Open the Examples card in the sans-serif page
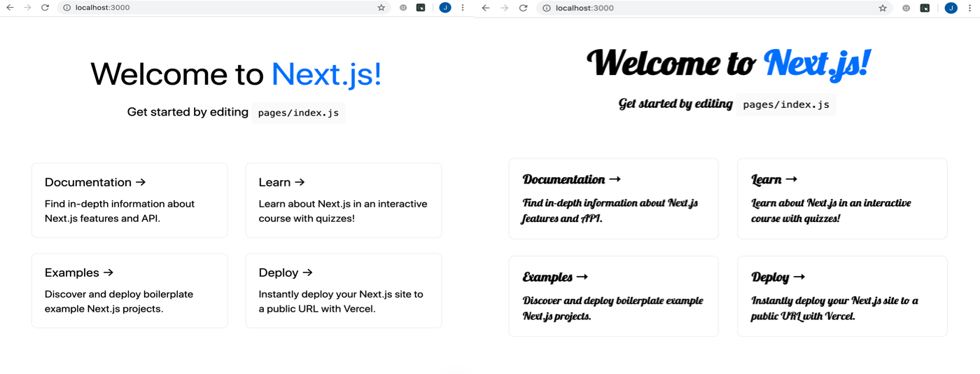980x374 pixels. [x=129, y=291]
